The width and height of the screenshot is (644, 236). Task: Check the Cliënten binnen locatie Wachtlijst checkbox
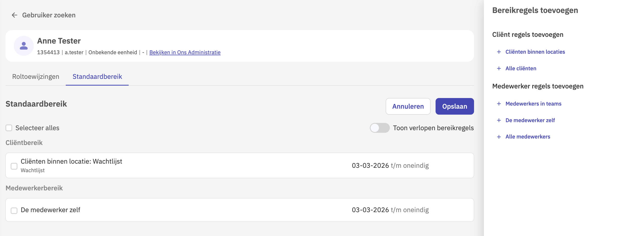click(x=14, y=166)
